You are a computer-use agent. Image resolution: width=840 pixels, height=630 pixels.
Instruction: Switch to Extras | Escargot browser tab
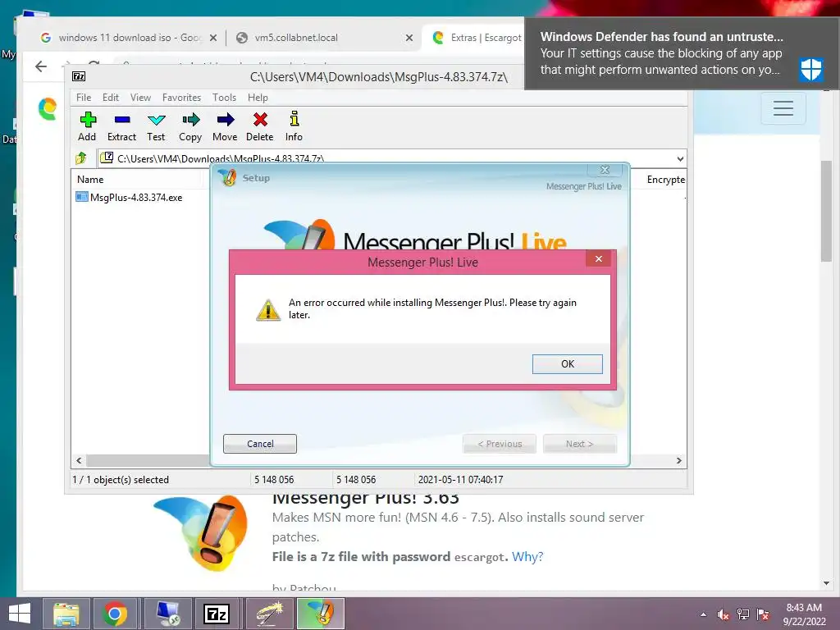(x=473, y=38)
